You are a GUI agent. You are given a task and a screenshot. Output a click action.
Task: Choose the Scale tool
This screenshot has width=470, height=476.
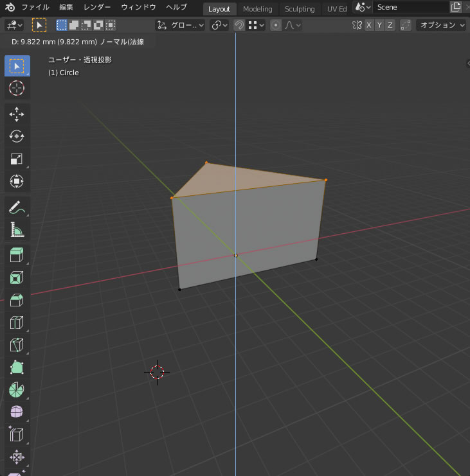(x=17, y=159)
